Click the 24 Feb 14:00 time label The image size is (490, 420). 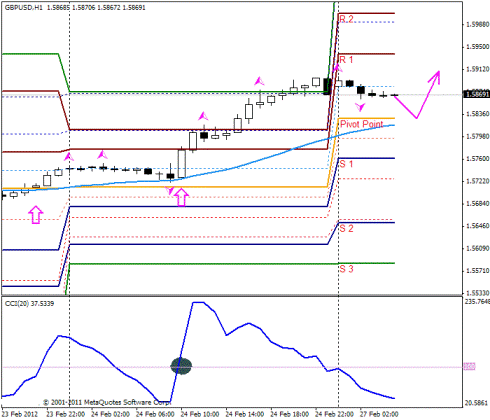click(245, 414)
